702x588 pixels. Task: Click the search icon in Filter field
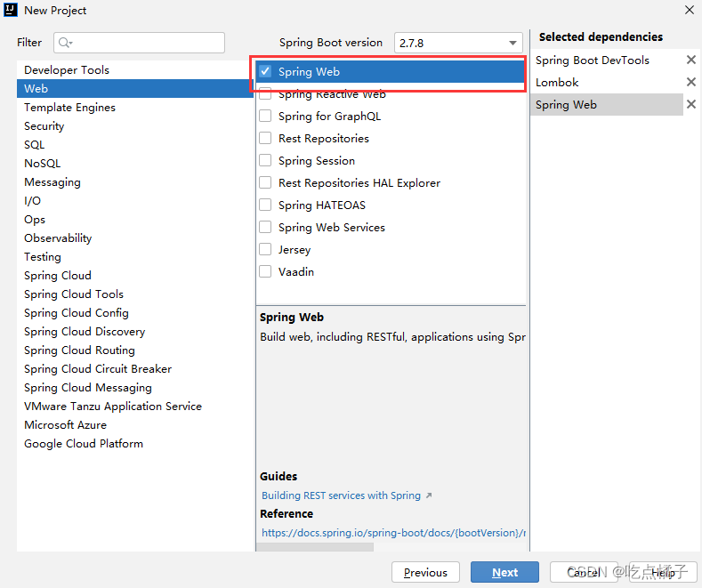[x=65, y=43]
